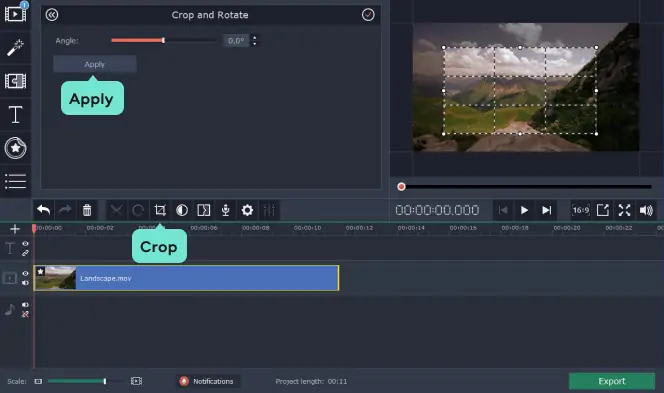
Task: Increase the angle value with the stepper
Action: pos(255,37)
